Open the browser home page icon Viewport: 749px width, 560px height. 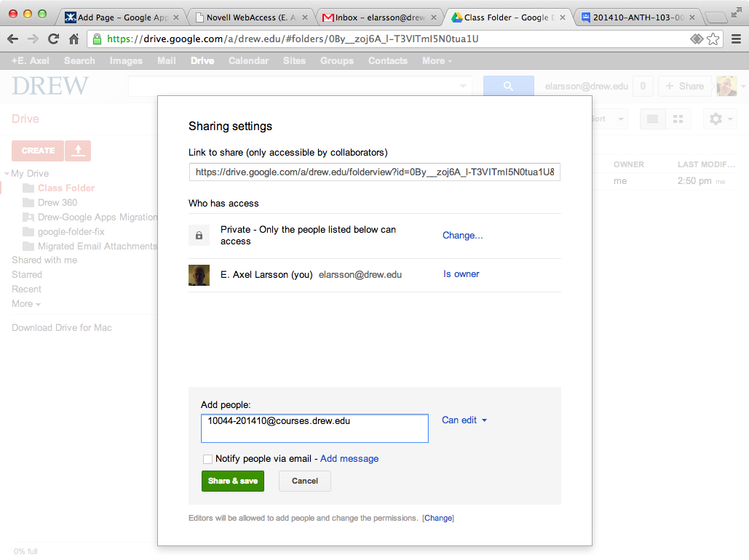coord(74,39)
